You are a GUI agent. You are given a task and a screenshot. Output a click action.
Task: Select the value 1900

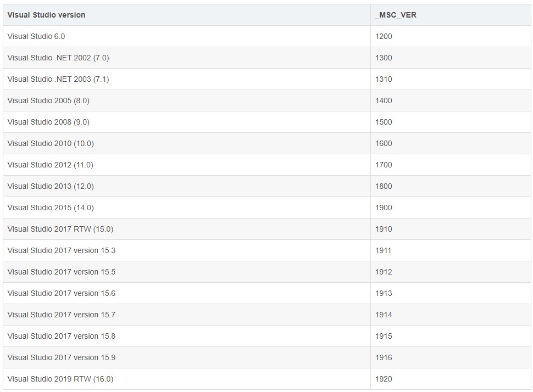384,208
